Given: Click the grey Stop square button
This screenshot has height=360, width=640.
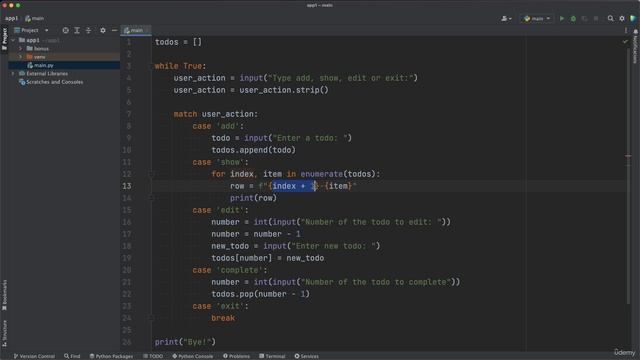Looking at the screenshot, I should [x=596, y=18].
